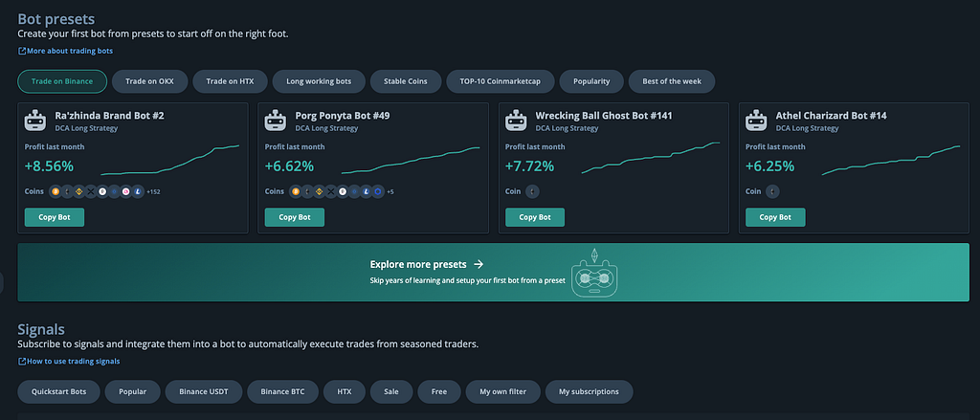Viewport: 980px width, 420px height.
Task: Switch signals to Quickstart Bots filter
Action: click(x=58, y=392)
